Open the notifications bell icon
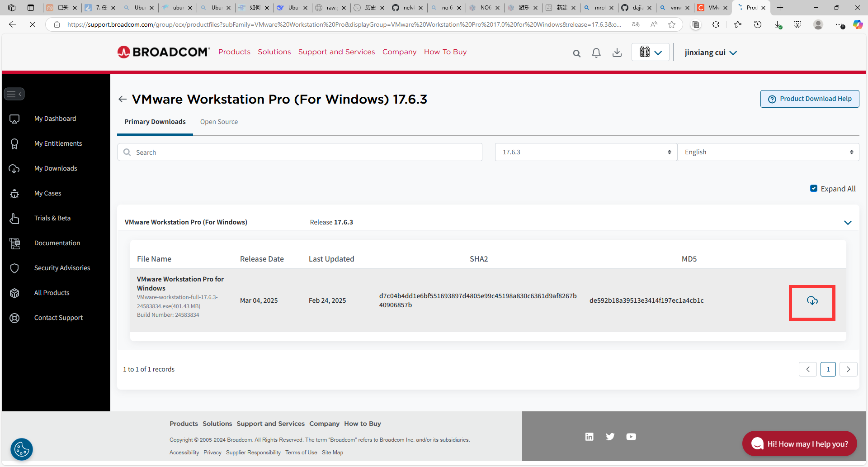This screenshot has height=467, width=868. [x=596, y=53]
